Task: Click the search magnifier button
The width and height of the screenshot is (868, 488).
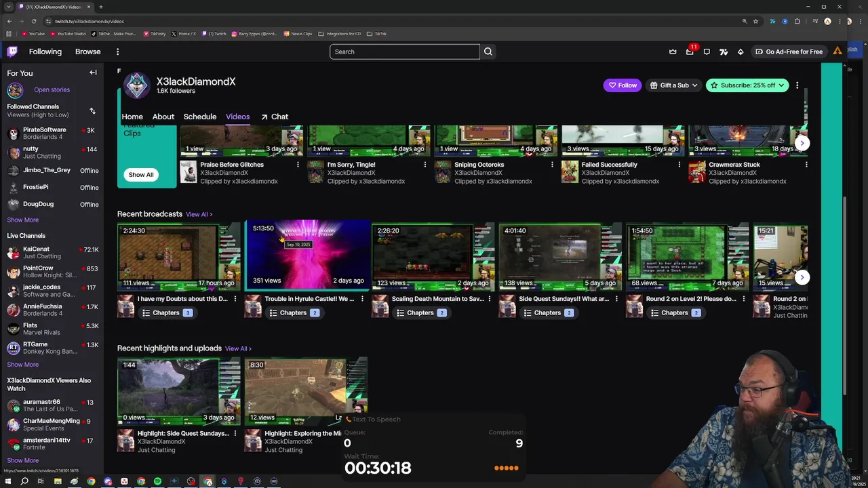Action: pyautogui.click(x=488, y=52)
